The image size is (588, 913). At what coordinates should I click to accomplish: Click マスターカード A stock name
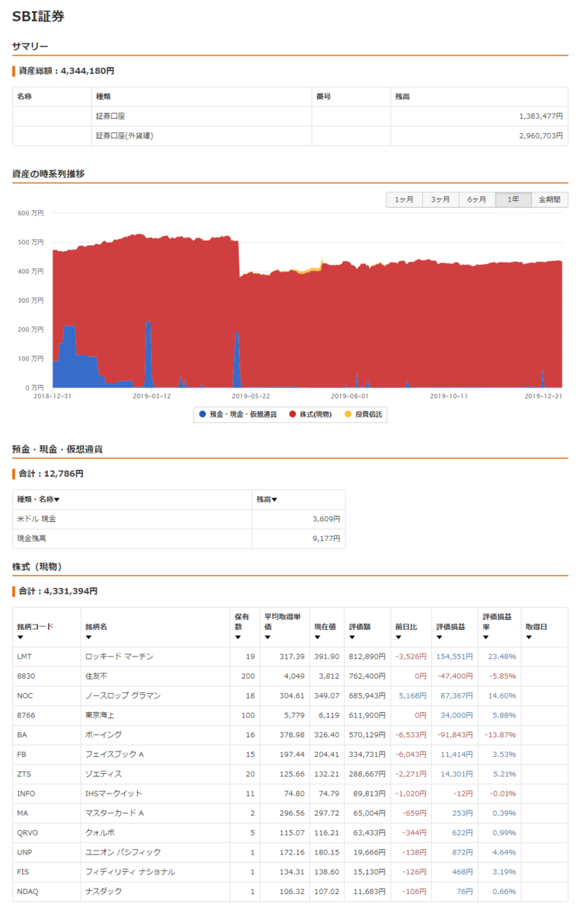pos(114,813)
